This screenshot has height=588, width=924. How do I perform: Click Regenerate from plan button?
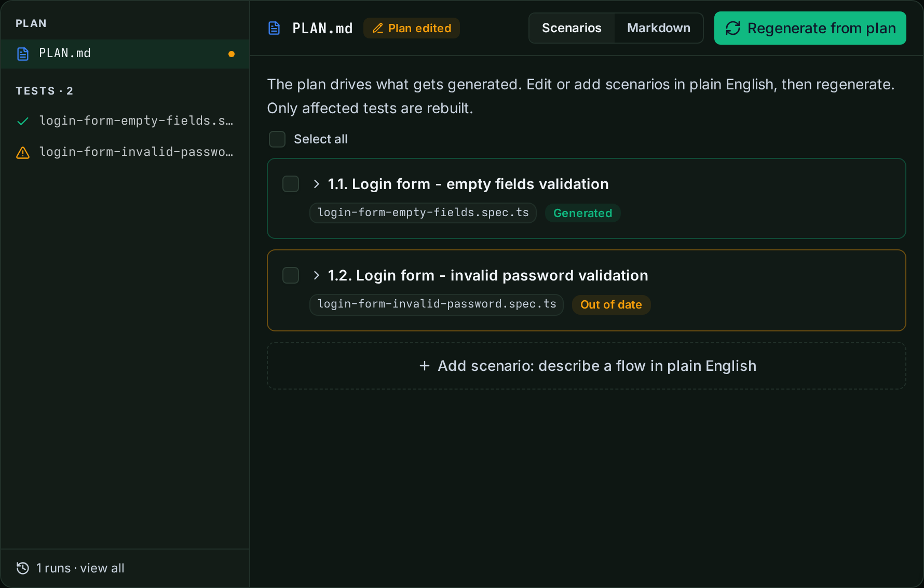pyautogui.click(x=810, y=28)
